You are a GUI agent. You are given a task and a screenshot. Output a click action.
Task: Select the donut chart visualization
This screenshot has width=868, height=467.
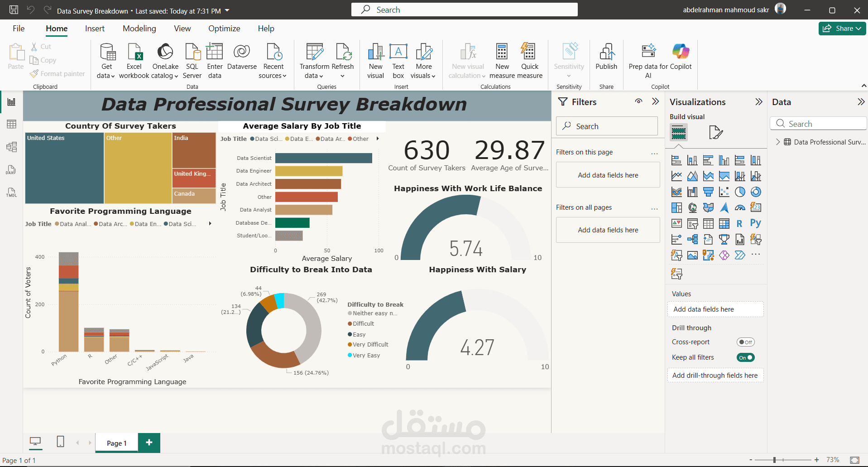(x=756, y=192)
